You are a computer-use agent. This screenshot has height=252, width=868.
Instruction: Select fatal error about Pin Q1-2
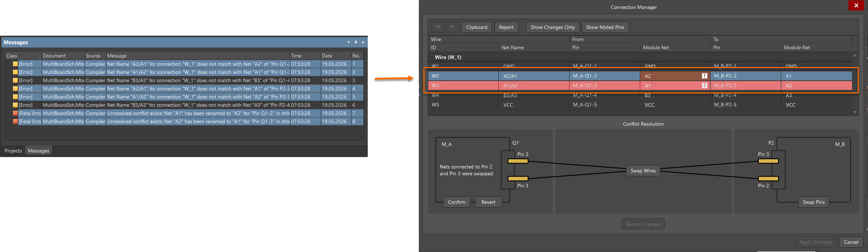pos(185,113)
